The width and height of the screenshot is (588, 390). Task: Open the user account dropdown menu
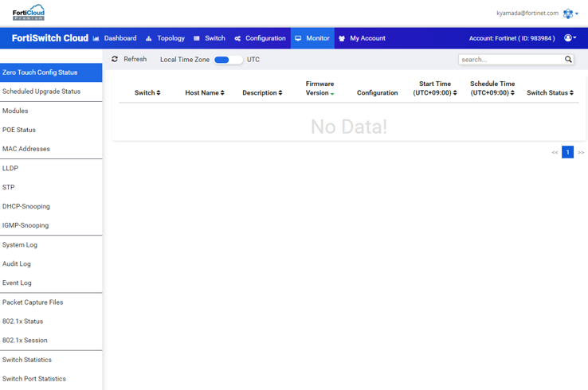[x=570, y=38]
